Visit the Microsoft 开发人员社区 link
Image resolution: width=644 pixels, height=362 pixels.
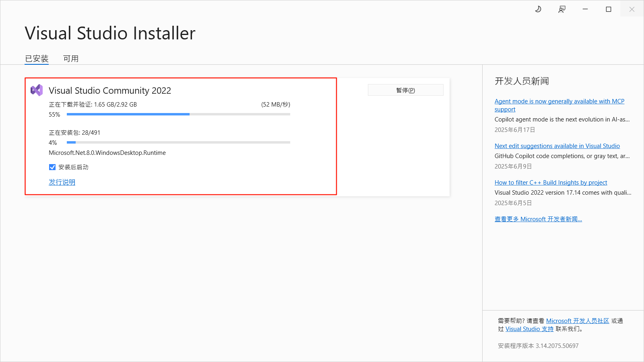click(577, 321)
